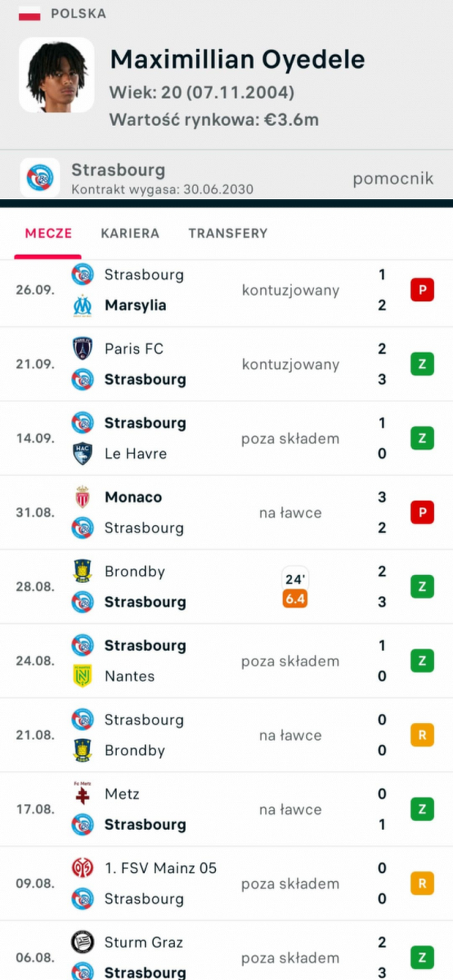This screenshot has width=453, height=980.
Task: Switch to the KARIERA tab
Action: click(x=130, y=233)
